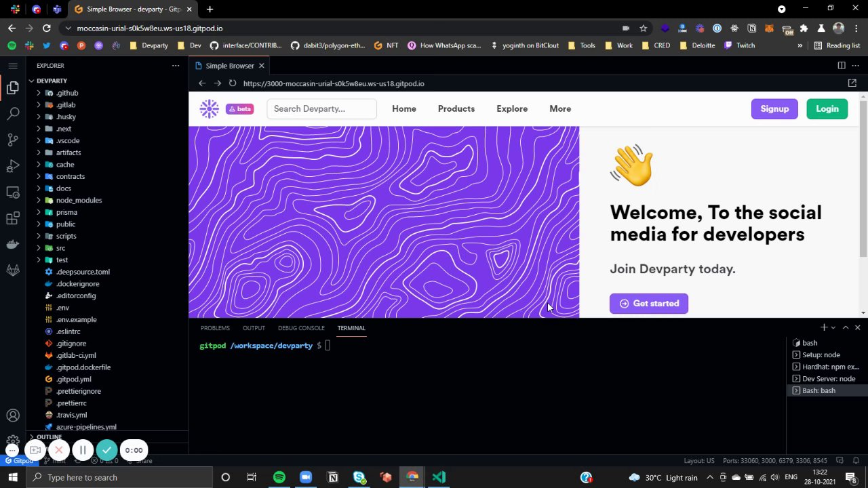Open Source Control view in activity bar
The image size is (868, 488).
point(13,140)
